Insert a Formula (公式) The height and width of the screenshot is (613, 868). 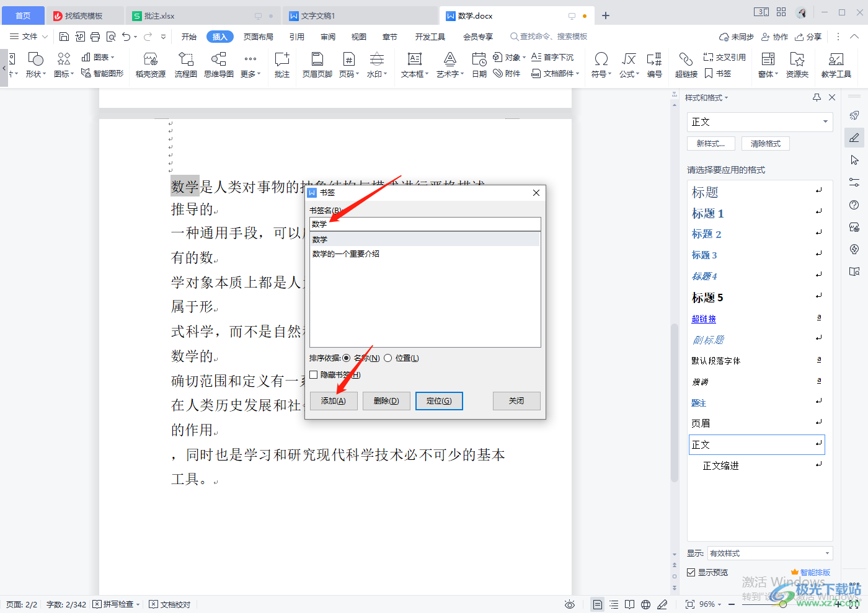click(x=629, y=64)
